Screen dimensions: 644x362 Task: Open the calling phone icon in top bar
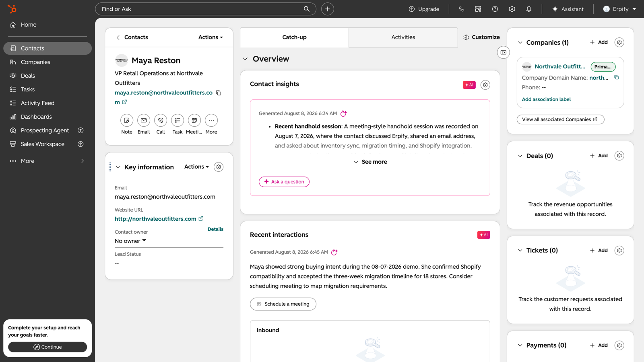click(x=461, y=9)
